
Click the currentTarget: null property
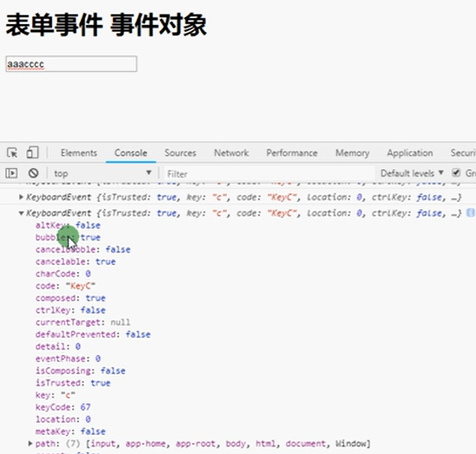pyautogui.click(x=83, y=322)
